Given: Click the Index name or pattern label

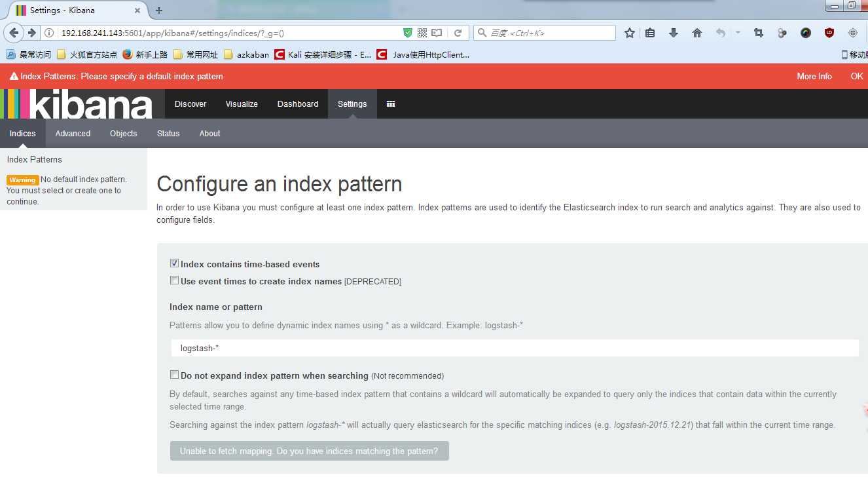Looking at the screenshot, I should click(x=216, y=307).
